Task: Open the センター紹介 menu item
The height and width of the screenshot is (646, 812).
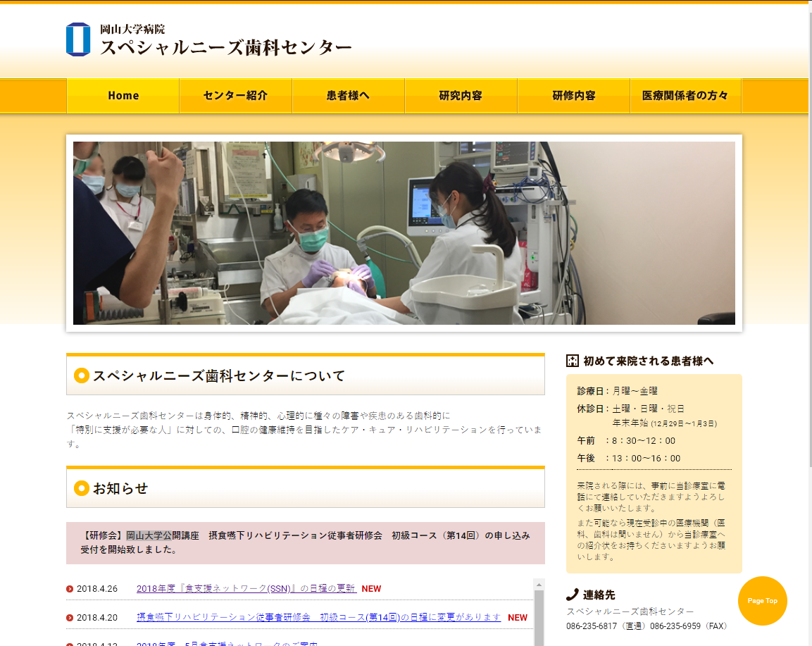Action: pyautogui.click(x=236, y=95)
